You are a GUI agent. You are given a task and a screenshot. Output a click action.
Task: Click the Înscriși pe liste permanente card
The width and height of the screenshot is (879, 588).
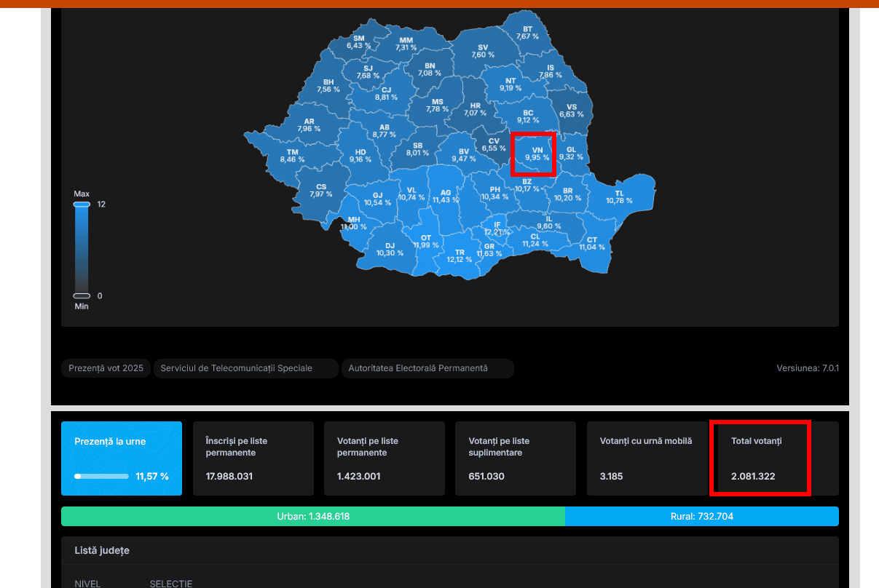pyautogui.click(x=253, y=458)
